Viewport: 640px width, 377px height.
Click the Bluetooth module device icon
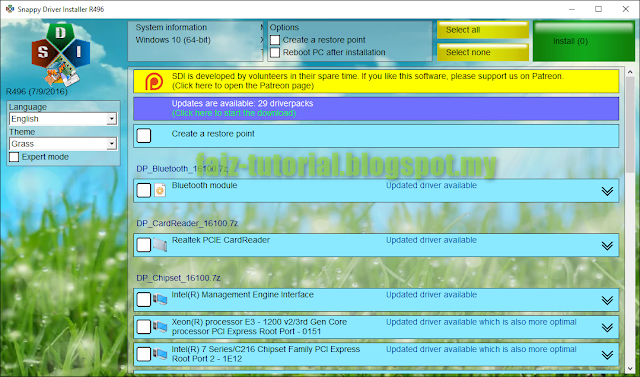[160, 191]
